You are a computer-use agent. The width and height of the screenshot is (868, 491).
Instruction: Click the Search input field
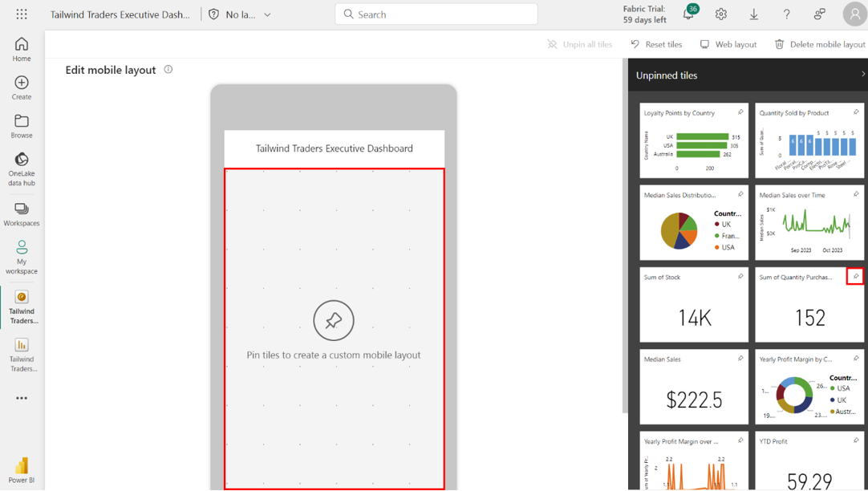[x=436, y=14]
